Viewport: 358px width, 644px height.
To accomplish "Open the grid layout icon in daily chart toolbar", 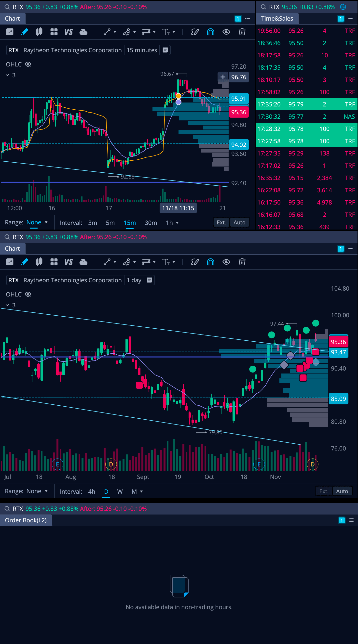I will (x=54, y=262).
